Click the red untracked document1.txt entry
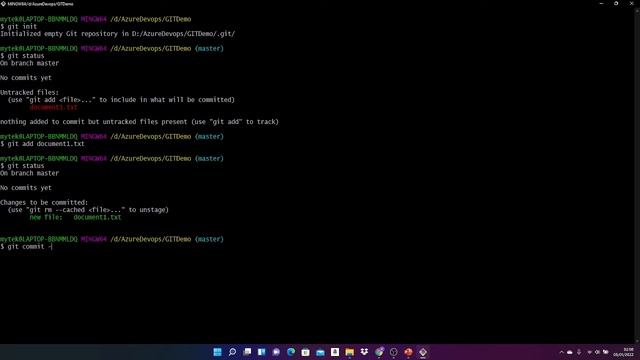The height and width of the screenshot is (360, 640). coord(53,107)
